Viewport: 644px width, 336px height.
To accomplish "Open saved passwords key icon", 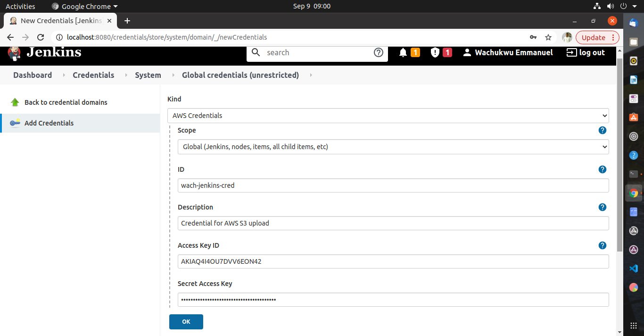I will pyautogui.click(x=533, y=37).
